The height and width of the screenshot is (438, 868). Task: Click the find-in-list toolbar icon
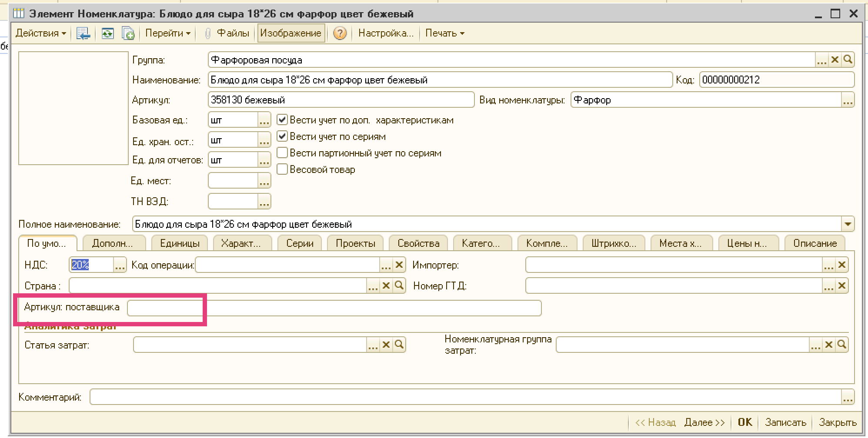pyautogui.click(x=83, y=33)
